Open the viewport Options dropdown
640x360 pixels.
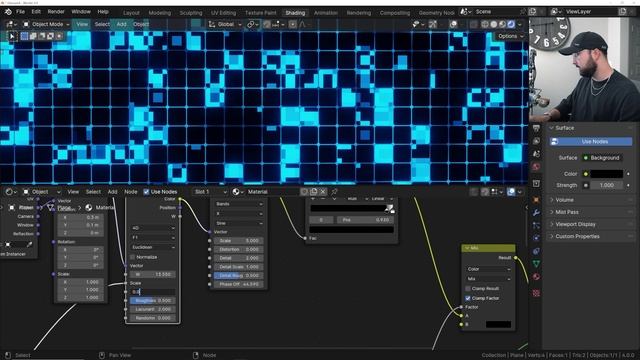[510, 36]
